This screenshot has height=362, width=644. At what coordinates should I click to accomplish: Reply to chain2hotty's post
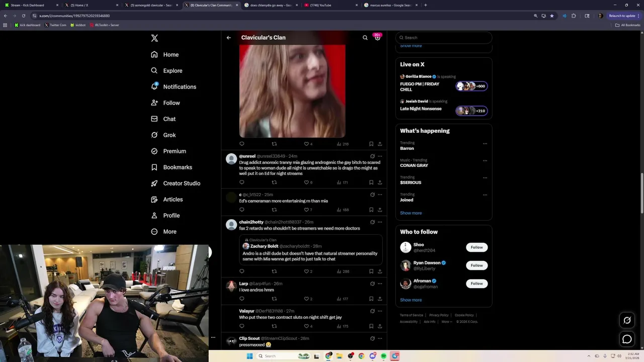click(242, 271)
